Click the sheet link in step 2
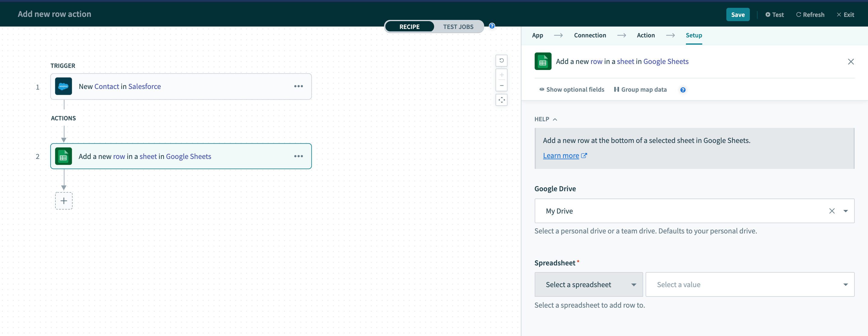Image resolution: width=868 pixels, height=336 pixels. 148,156
